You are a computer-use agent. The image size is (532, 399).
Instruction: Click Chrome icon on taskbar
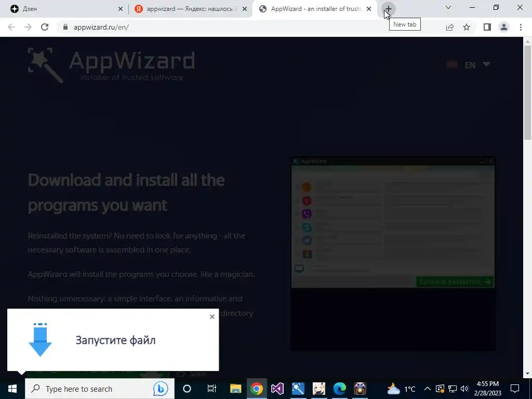257,389
